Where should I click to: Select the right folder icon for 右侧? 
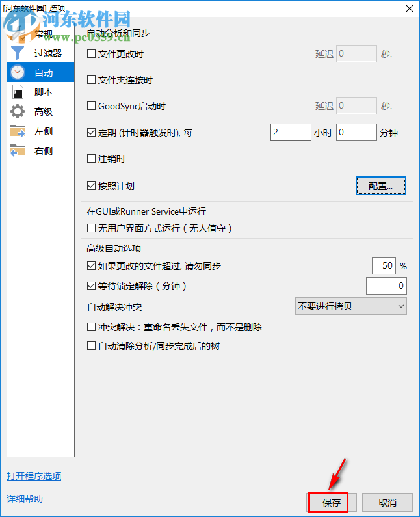18,150
